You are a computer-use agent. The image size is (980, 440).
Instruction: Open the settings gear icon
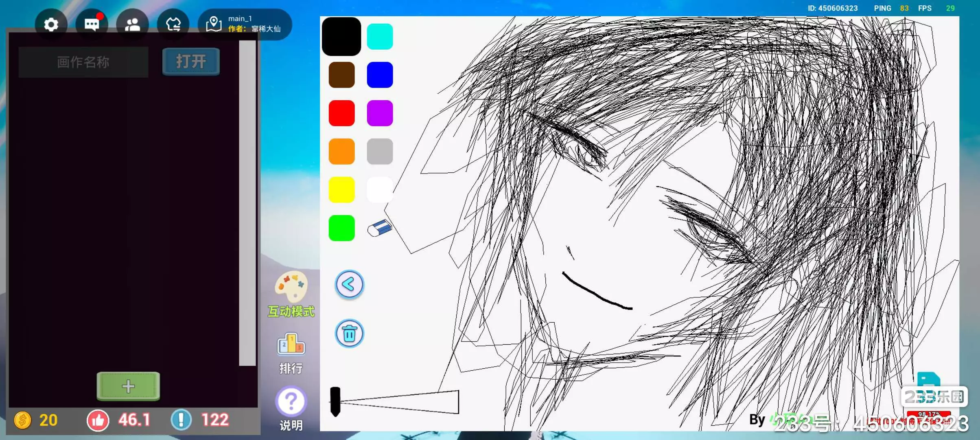pyautogui.click(x=51, y=25)
